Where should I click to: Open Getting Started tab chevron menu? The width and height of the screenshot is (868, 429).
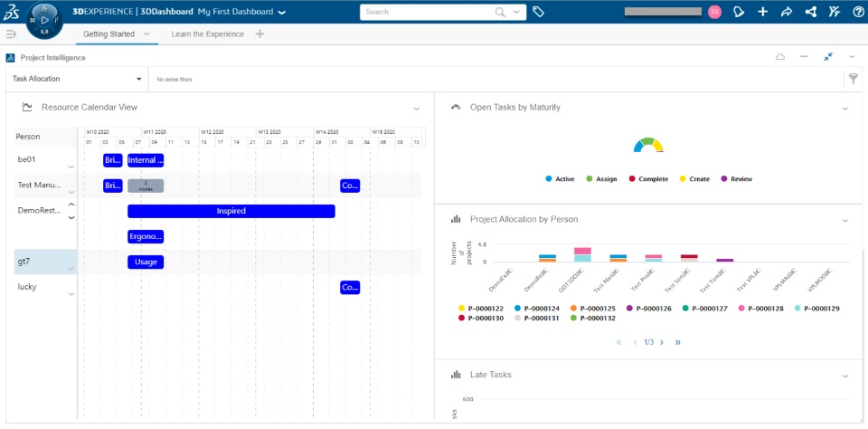point(146,33)
